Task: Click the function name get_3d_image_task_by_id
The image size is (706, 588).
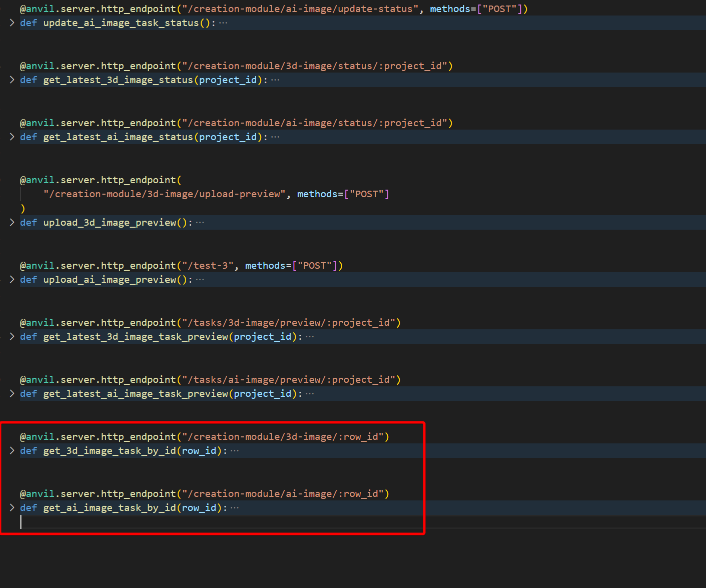Action: click(110, 451)
